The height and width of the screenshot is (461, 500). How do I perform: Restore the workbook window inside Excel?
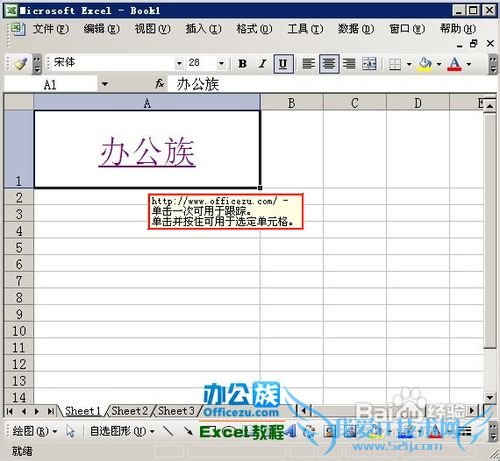coord(474,44)
